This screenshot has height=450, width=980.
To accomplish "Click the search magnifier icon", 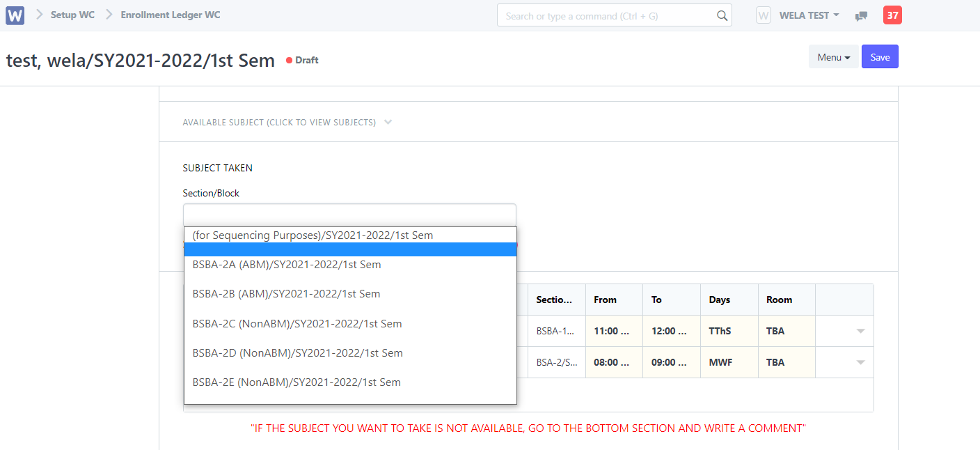I will (x=722, y=15).
